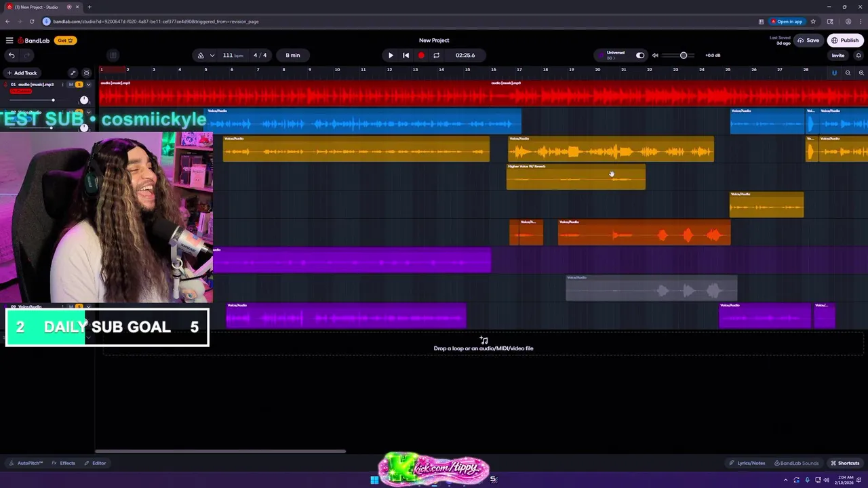Viewport: 868px width, 488px height.
Task: Click the BandLab logo
Action: pos(34,41)
